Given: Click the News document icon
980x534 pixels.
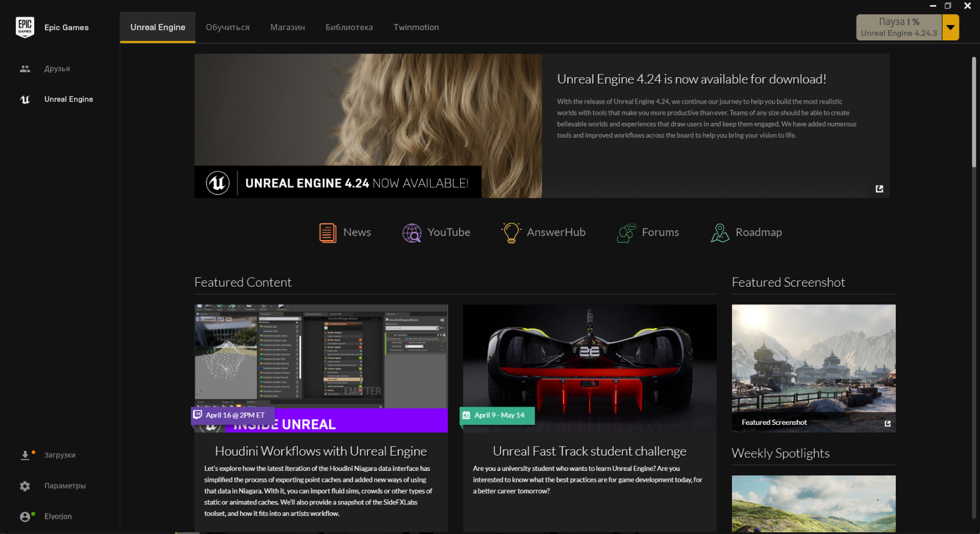Looking at the screenshot, I should point(328,233).
